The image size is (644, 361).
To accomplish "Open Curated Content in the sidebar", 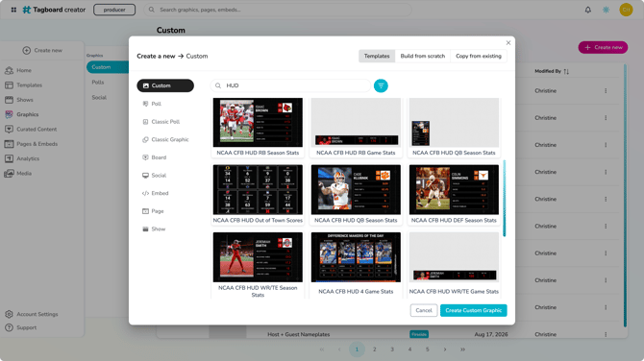I will pyautogui.click(x=31, y=130).
